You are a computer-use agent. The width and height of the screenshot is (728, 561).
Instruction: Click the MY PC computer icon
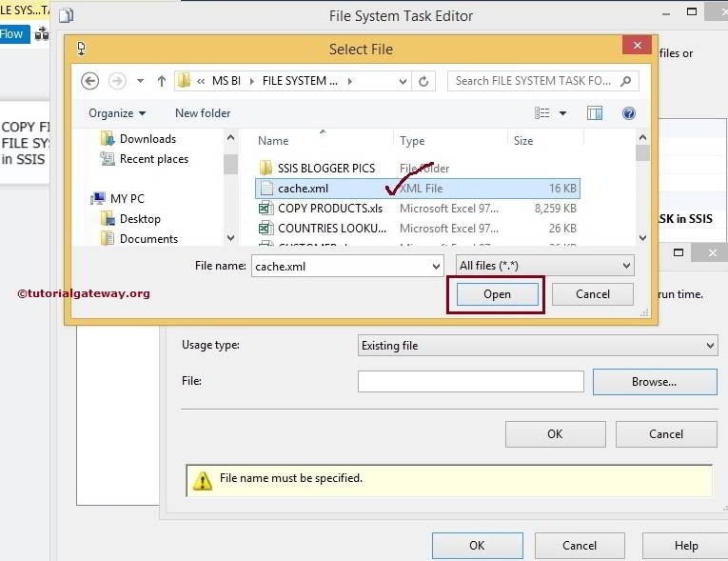98,198
